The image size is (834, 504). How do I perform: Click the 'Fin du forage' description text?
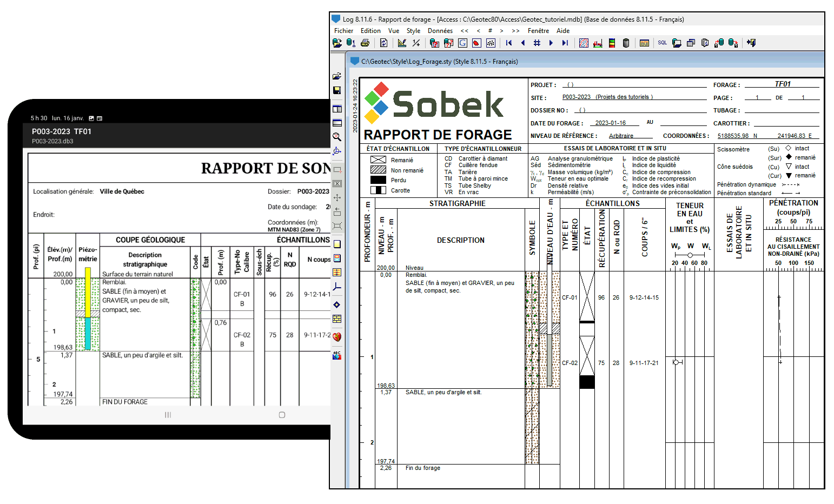[x=423, y=468]
